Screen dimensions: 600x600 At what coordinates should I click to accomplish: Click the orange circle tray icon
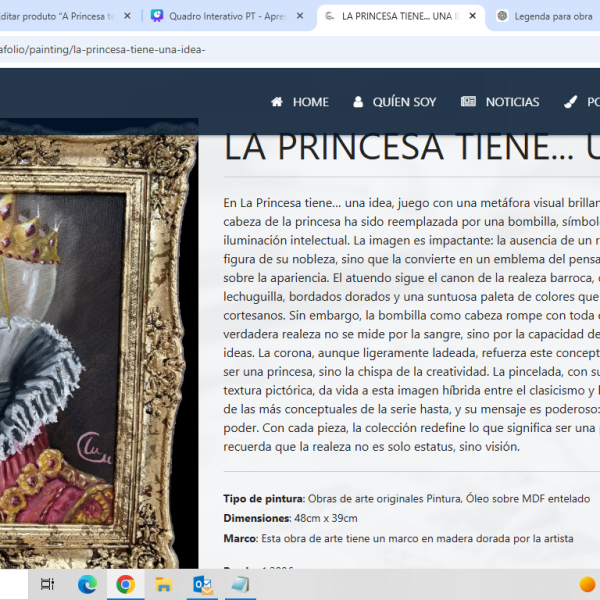[588, 585]
